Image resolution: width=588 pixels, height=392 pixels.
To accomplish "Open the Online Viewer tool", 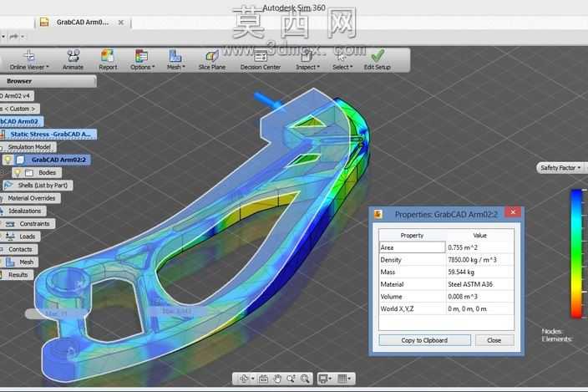I will [29, 59].
